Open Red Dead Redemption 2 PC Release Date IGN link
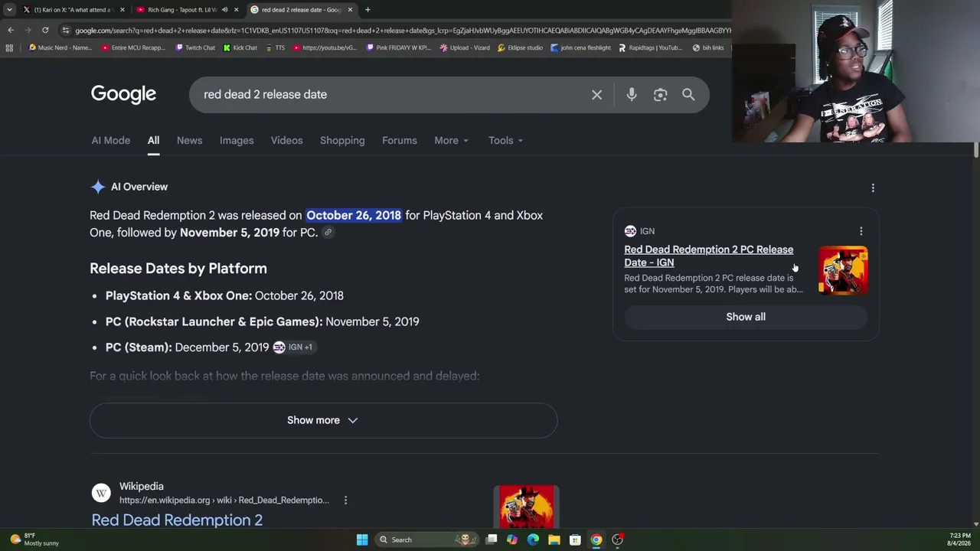 [708, 256]
